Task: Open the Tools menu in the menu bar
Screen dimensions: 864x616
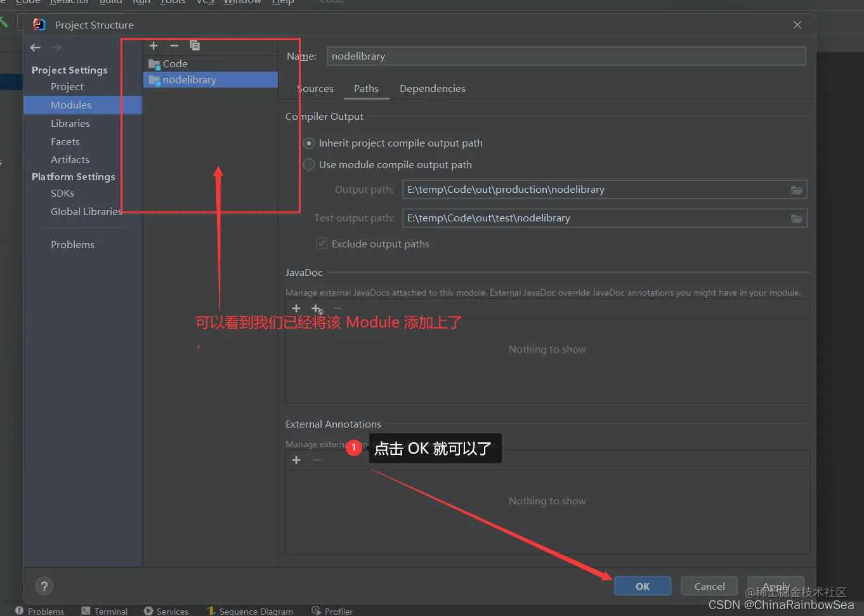Action: tap(173, 2)
